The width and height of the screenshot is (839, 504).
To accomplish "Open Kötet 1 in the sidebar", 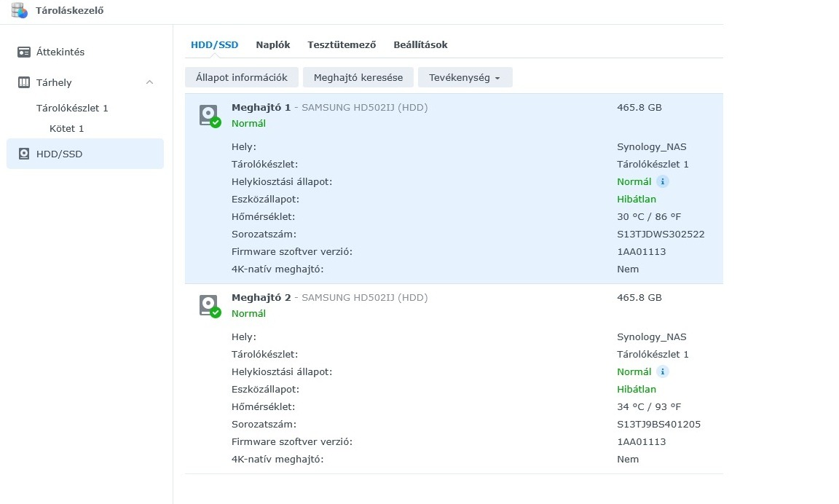I will (67, 129).
